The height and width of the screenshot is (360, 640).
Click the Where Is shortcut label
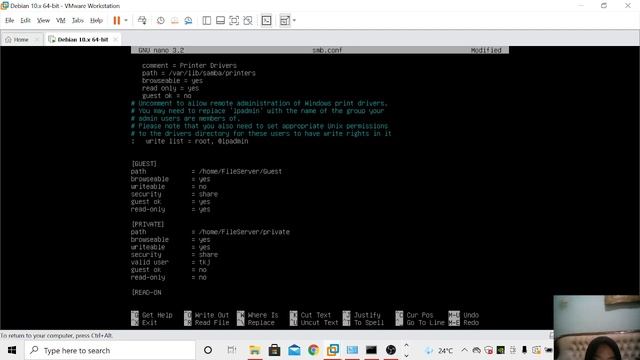coord(263,315)
